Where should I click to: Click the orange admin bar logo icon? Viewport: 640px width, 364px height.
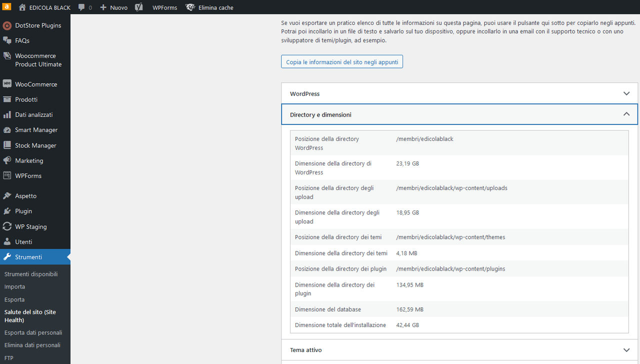click(7, 7)
